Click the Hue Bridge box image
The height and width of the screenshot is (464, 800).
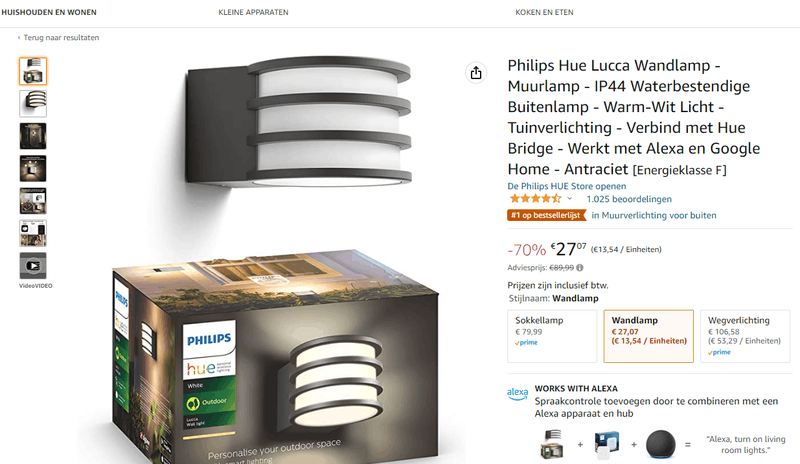607,444
